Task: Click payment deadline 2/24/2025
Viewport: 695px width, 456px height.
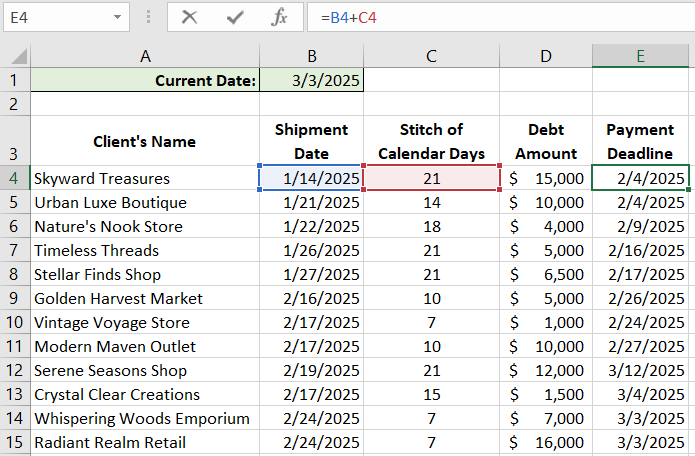Action: [x=640, y=322]
